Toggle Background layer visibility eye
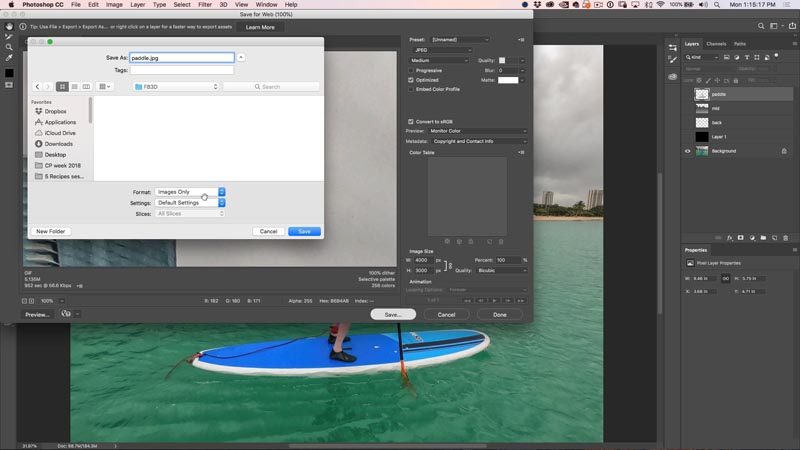The width and height of the screenshot is (800, 450). [687, 151]
